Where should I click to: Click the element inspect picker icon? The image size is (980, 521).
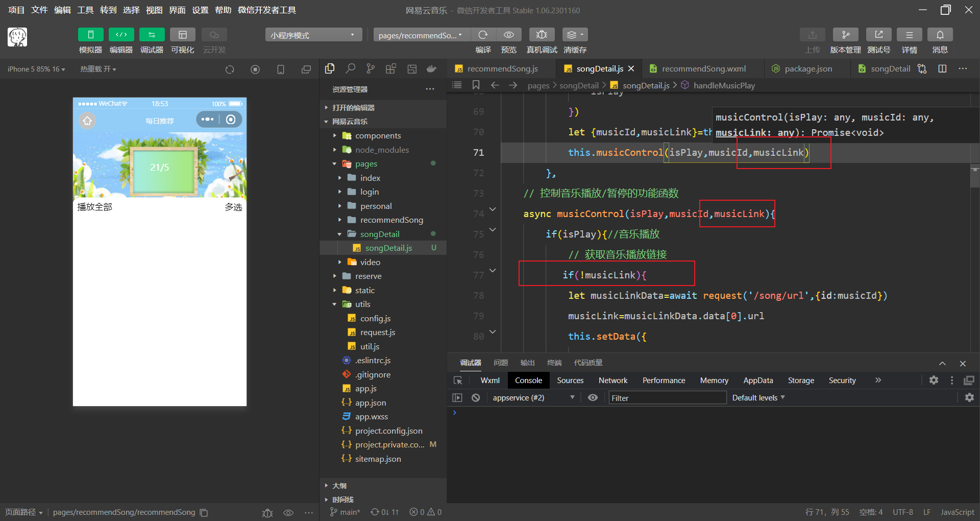(x=458, y=380)
